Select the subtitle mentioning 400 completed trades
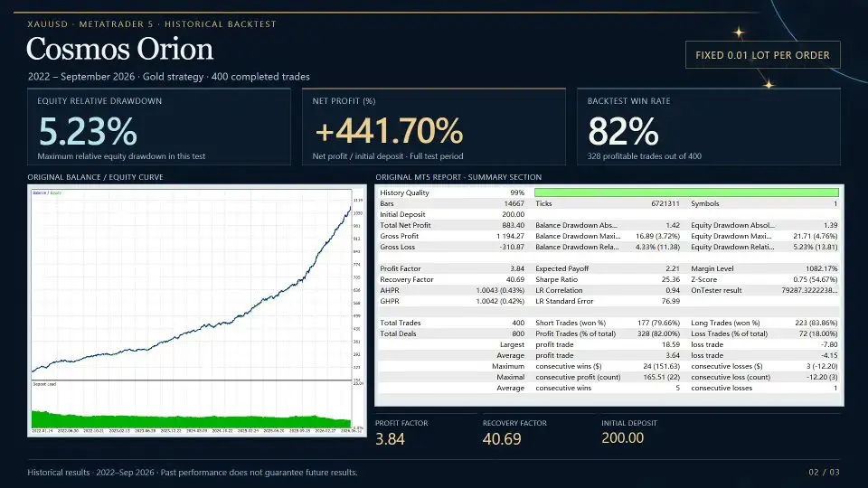The height and width of the screenshot is (488, 868). [169, 76]
